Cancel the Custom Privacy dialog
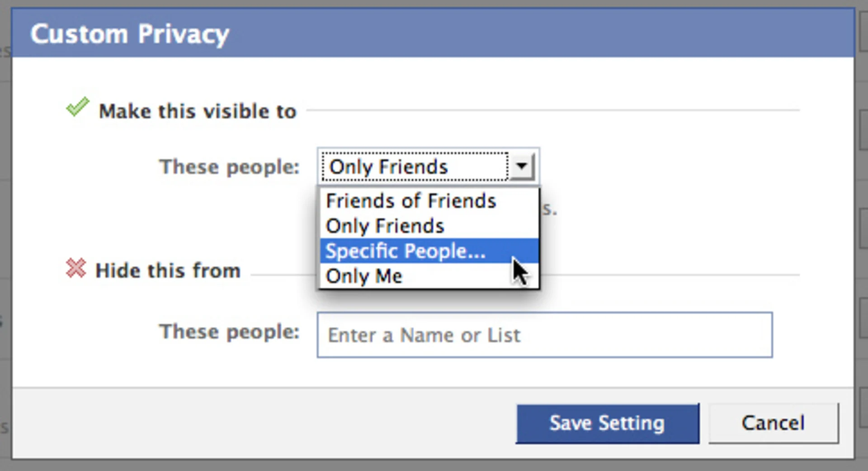Screen dimensions: 868x471 click(x=773, y=423)
